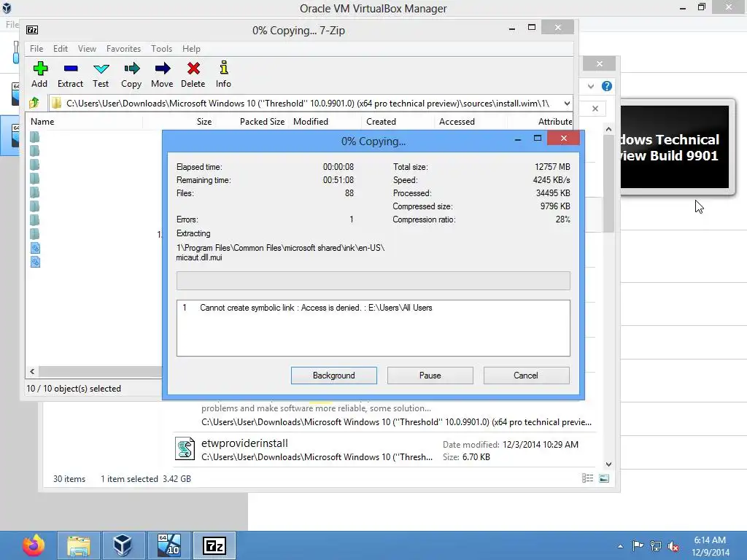Click the Explorer scrollbar up arrow
This screenshot has height=560, width=747.
pyautogui.click(x=608, y=129)
